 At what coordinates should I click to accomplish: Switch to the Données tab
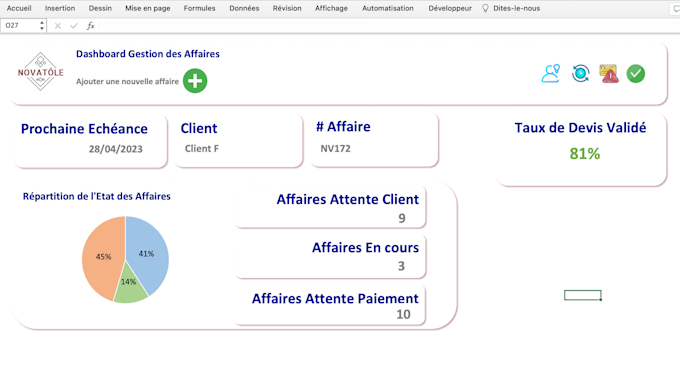point(244,8)
